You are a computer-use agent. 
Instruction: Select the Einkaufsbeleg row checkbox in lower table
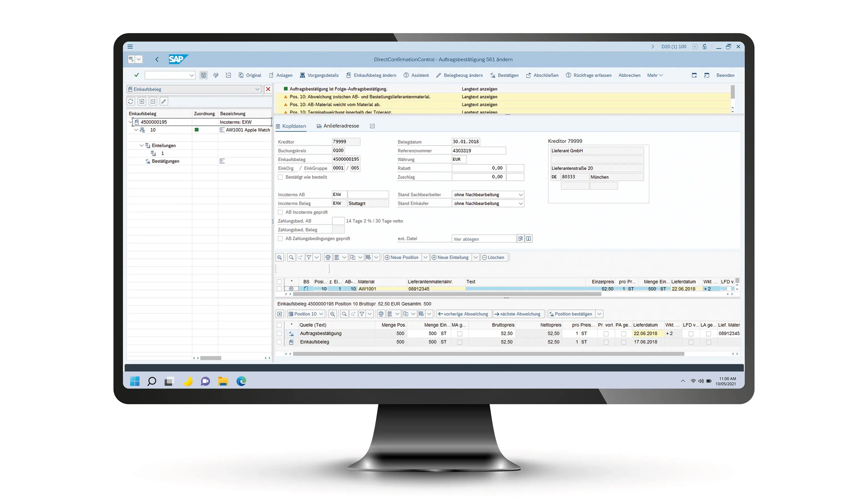click(279, 342)
